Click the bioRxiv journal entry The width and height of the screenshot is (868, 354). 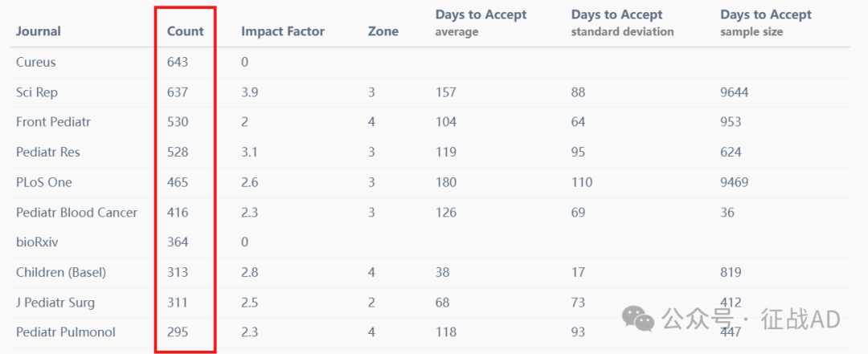33,242
